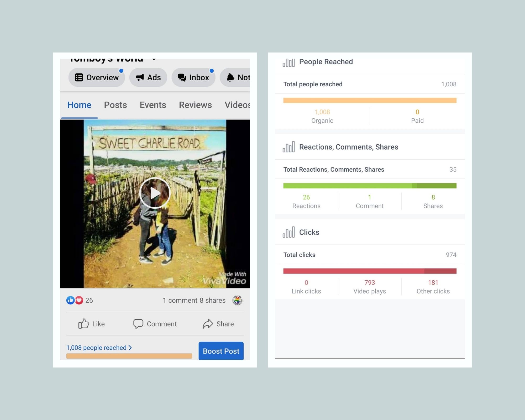
Task: Click the blue like reaction icon
Action: pyautogui.click(x=70, y=300)
